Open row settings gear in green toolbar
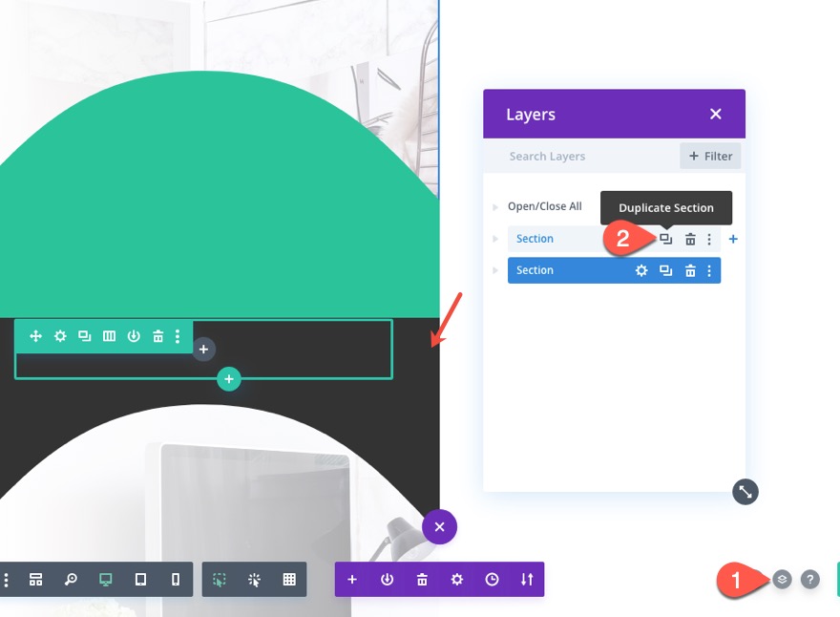 (x=60, y=336)
